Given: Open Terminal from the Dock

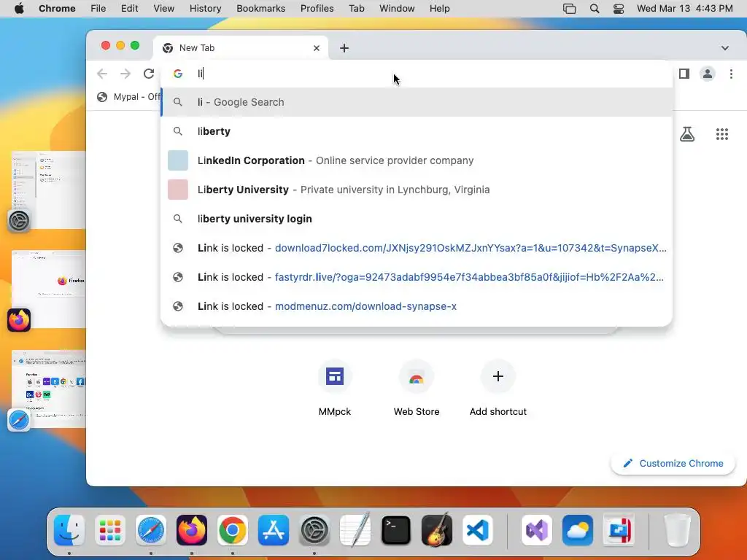Looking at the screenshot, I should tap(396, 530).
